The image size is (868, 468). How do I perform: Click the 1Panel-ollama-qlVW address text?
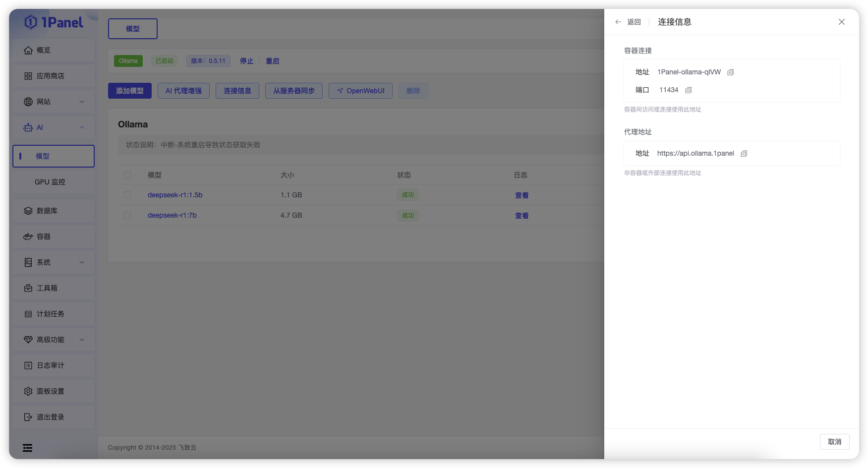tap(689, 72)
